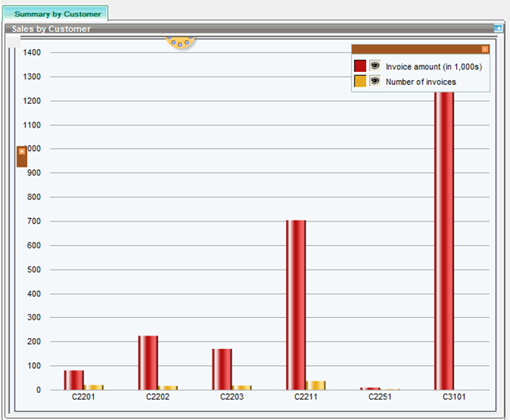The image size is (510, 420).
Task: Toggle visibility of Number of invoices series
Action: click(375, 82)
